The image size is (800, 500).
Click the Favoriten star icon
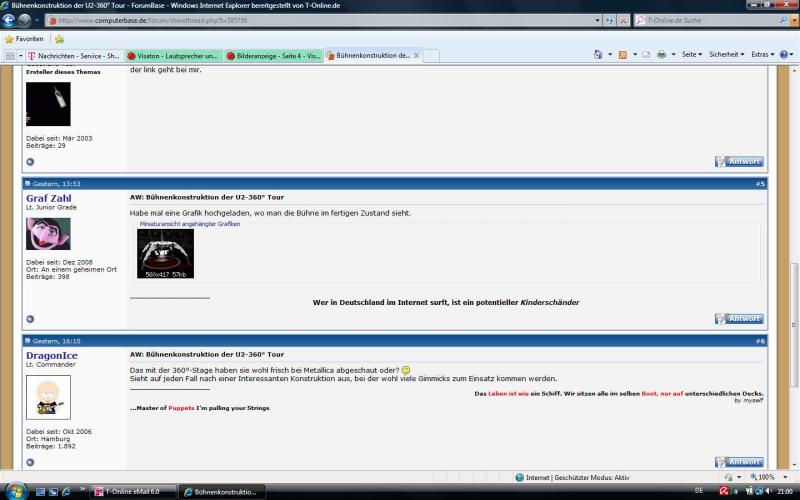9,39
